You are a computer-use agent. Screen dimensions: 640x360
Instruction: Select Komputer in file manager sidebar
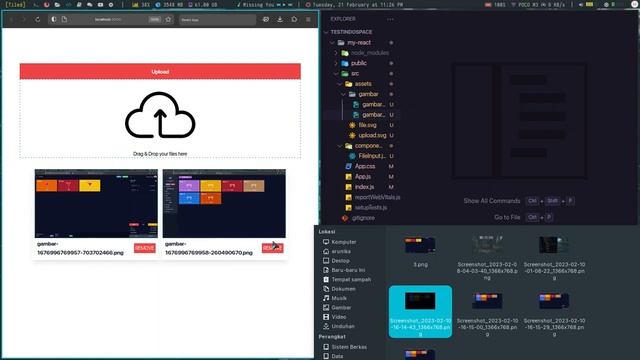(x=344, y=242)
